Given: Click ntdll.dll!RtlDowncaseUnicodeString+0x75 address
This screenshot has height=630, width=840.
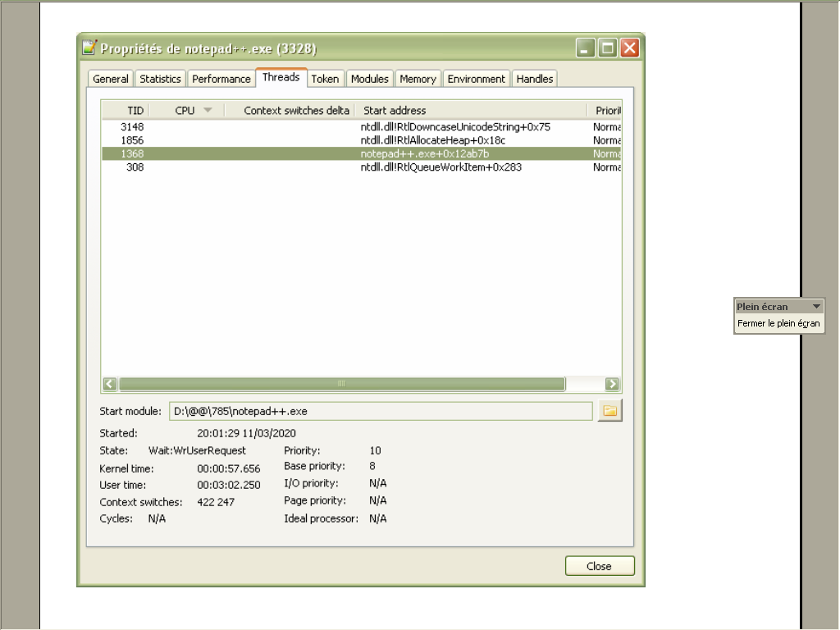Looking at the screenshot, I should 455,127.
